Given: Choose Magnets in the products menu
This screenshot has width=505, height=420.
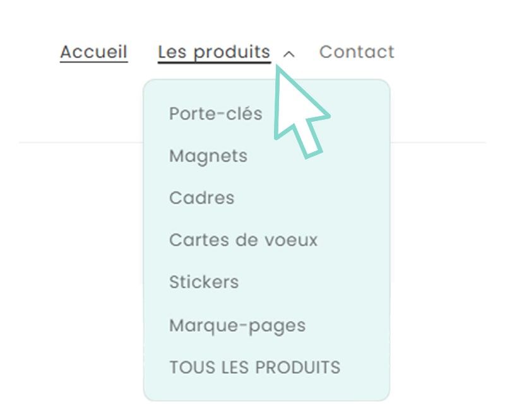Looking at the screenshot, I should click(208, 156).
